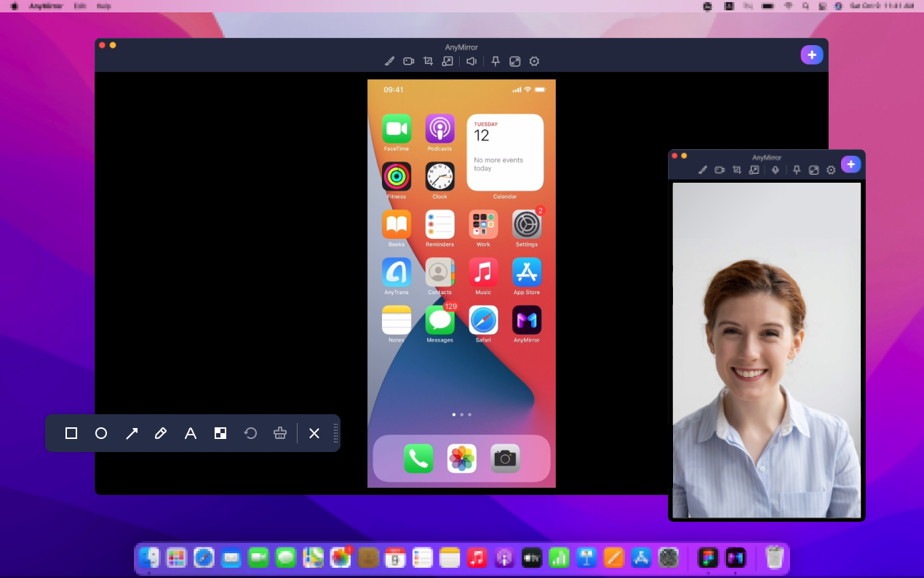
Task: Choose the arrow drawing tool
Action: point(132,433)
